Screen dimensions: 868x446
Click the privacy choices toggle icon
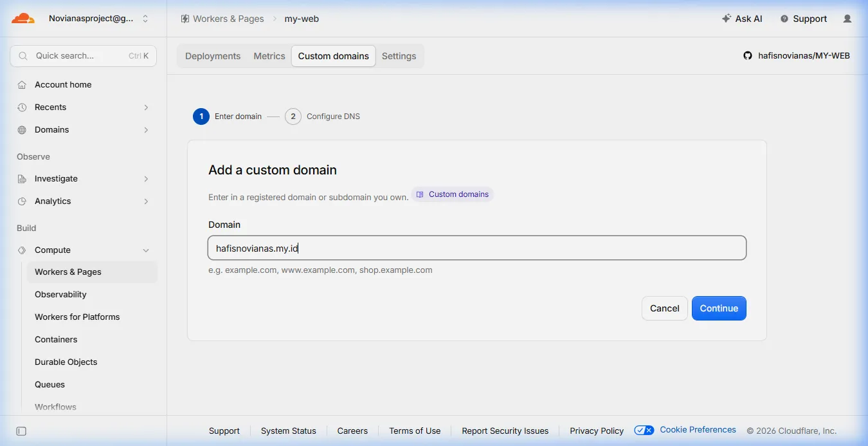[644, 430]
